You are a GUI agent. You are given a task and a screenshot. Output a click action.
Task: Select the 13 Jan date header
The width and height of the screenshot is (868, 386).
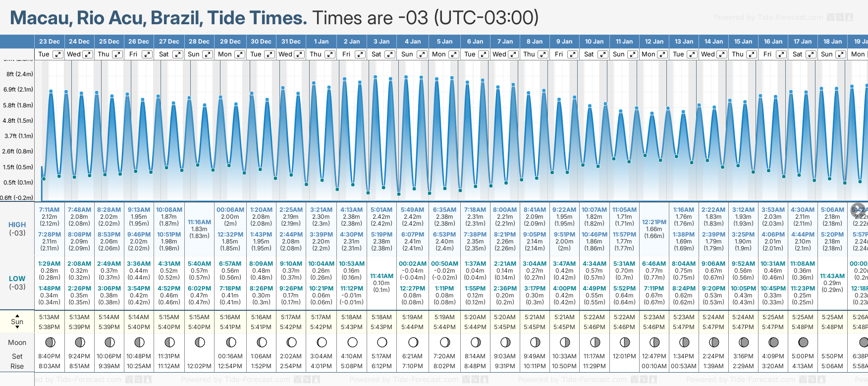click(684, 42)
